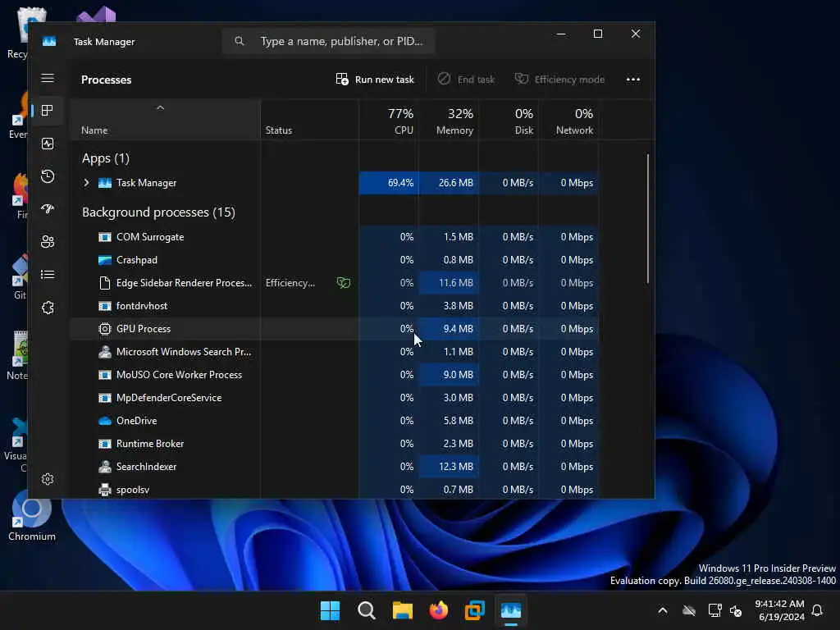Open the Details page in sidebar
Image resolution: width=840 pixels, height=630 pixels.
(x=47, y=275)
